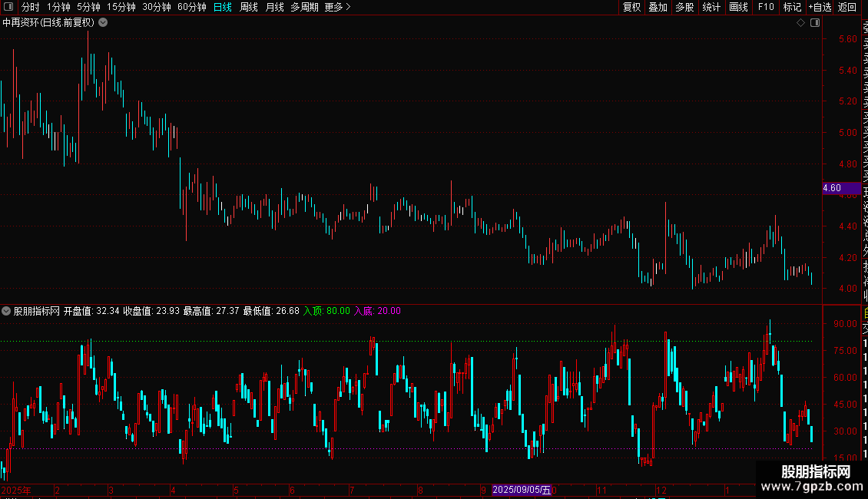
Task: Toggle the right panel icon near price axis
Action: pyautogui.click(x=815, y=23)
